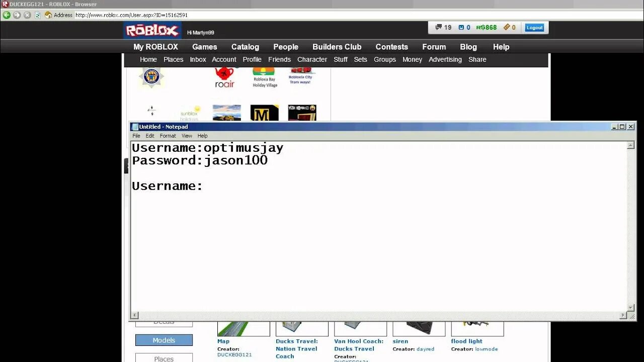Open the siren model link
Image resolution: width=644 pixels, height=362 pixels.
400,341
